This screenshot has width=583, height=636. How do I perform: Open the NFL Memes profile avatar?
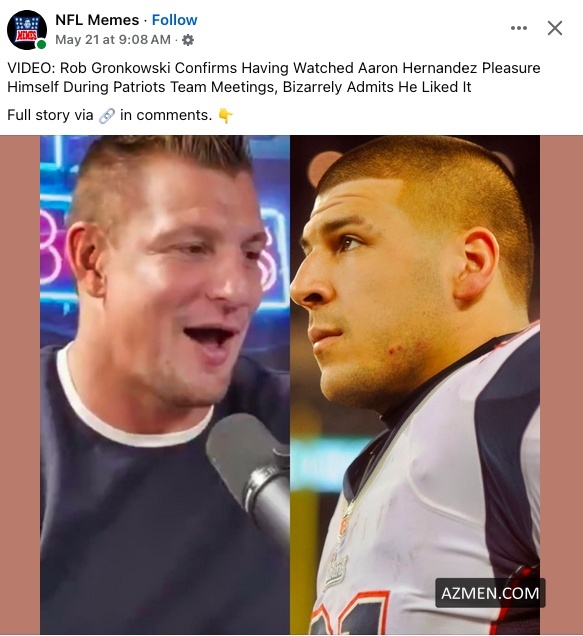tap(27, 30)
